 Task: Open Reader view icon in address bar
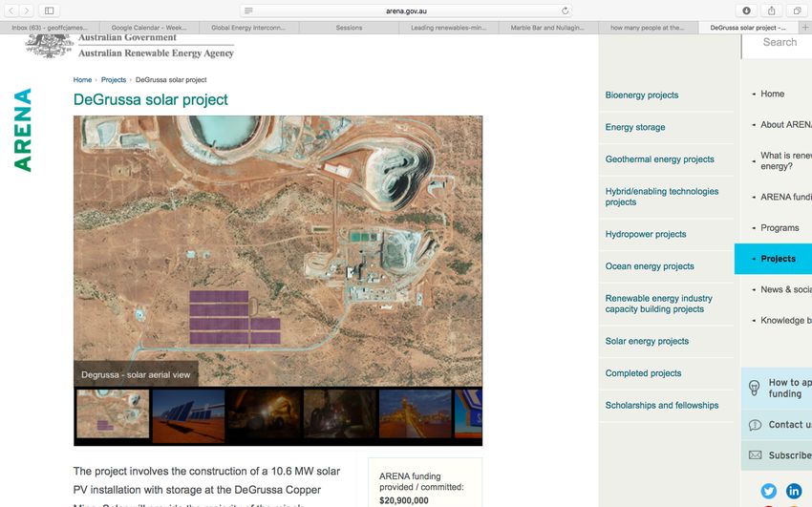click(248, 11)
